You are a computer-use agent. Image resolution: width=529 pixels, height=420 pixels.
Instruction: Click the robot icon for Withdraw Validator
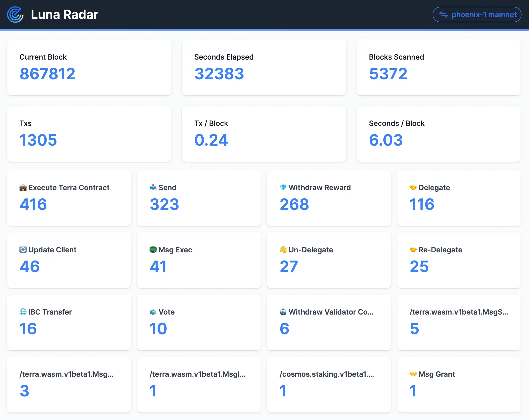click(x=283, y=312)
